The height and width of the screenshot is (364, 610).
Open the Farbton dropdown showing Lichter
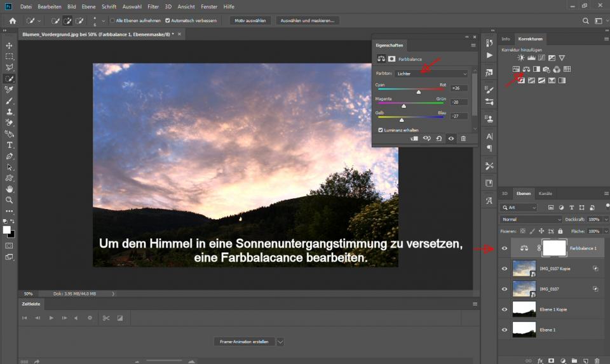431,74
